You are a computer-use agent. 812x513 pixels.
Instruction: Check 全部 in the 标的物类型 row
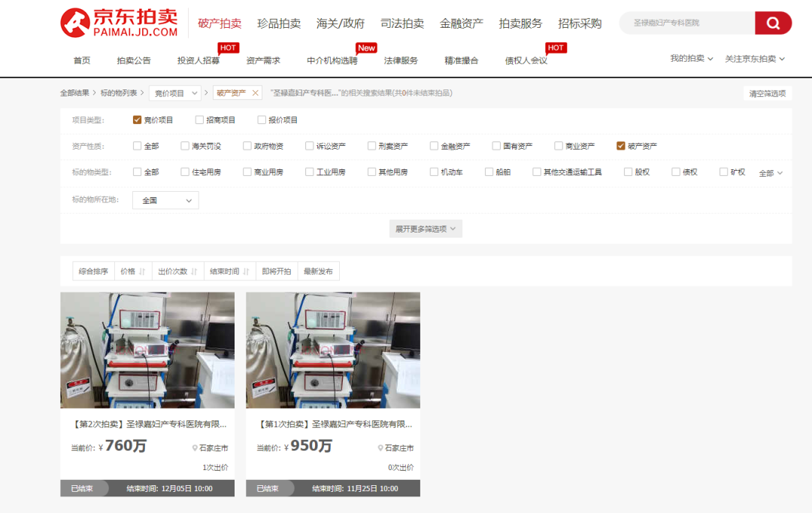point(138,172)
